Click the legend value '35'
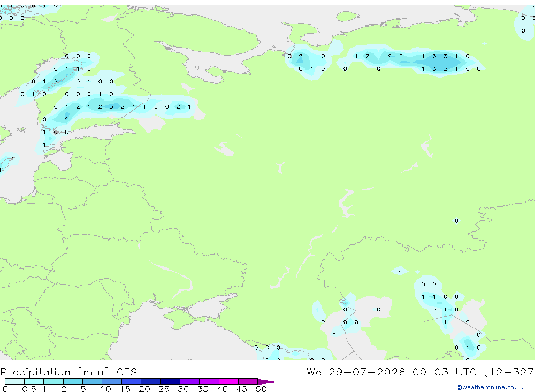 point(203,389)
